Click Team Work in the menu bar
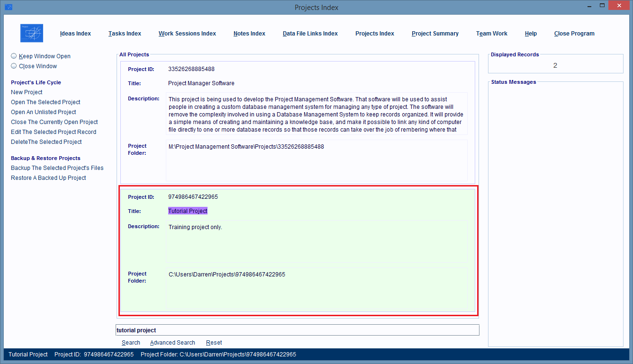This screenshot has width=633, height=364. click(x=491, y=34)
